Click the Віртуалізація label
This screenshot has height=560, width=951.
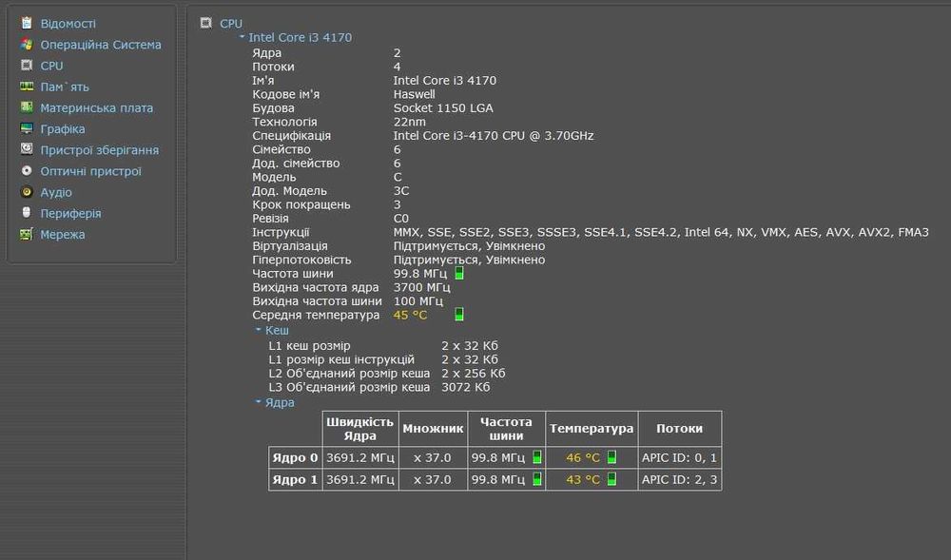(x=290, y=246)
